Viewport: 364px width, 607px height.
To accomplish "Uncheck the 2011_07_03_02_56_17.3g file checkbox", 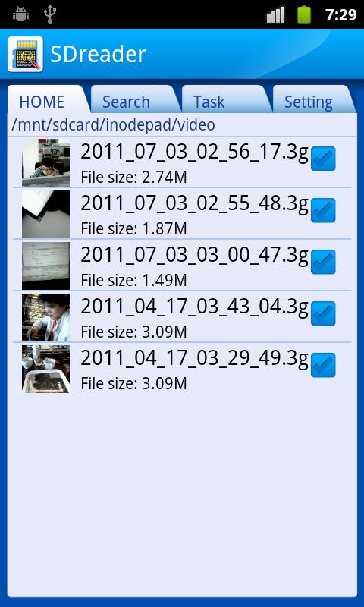I will pyautogui.click(x=323, y=159).
